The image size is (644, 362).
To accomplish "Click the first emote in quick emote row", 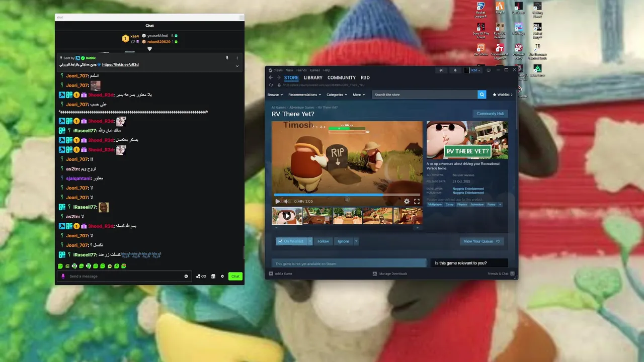I will coord(60,266).
